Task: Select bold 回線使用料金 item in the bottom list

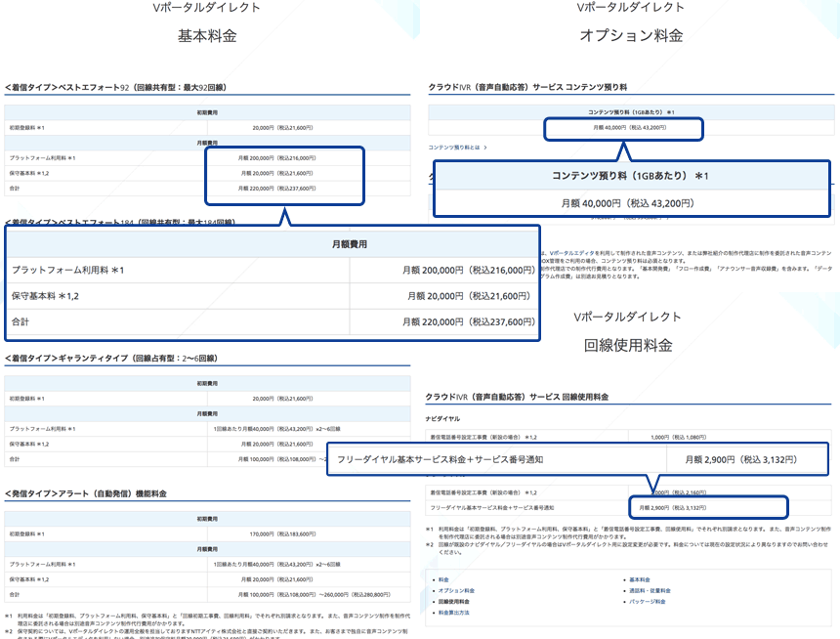Action: [x=454, y=602]
